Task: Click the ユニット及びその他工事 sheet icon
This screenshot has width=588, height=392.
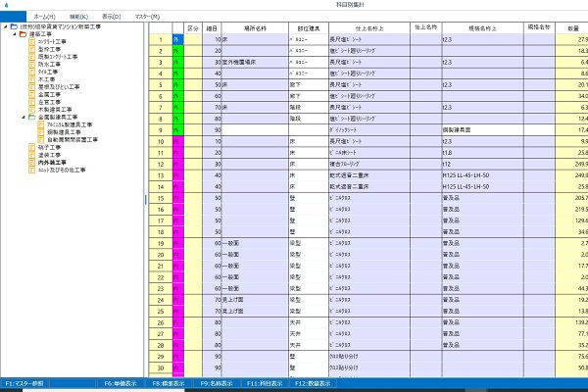Action: click(32, 170)
